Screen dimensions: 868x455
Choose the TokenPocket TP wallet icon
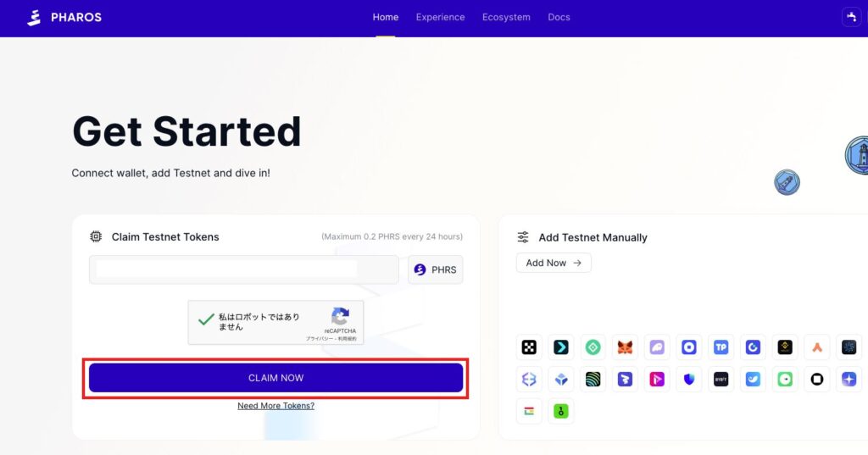click(x=721, y=347)
